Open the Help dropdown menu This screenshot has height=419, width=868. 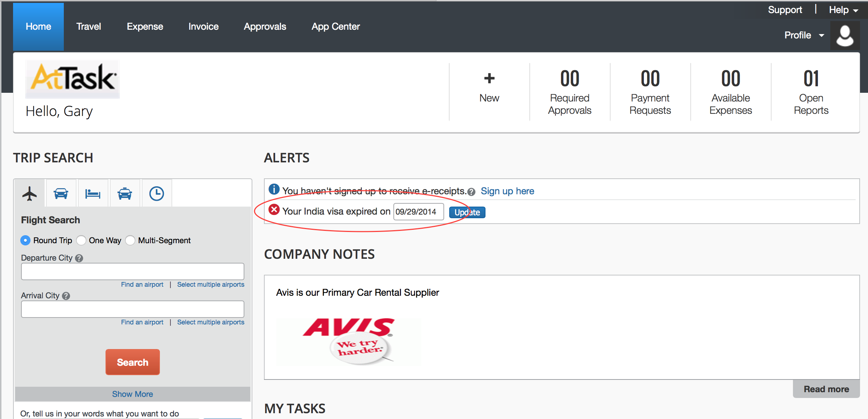(x=843, y=10)
